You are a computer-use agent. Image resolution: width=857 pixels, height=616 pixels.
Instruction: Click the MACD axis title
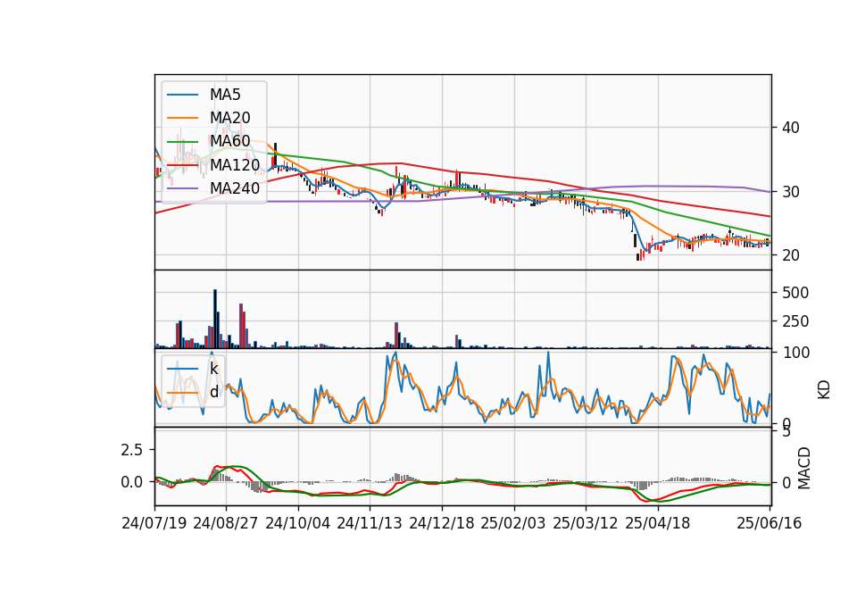[804, 468]
